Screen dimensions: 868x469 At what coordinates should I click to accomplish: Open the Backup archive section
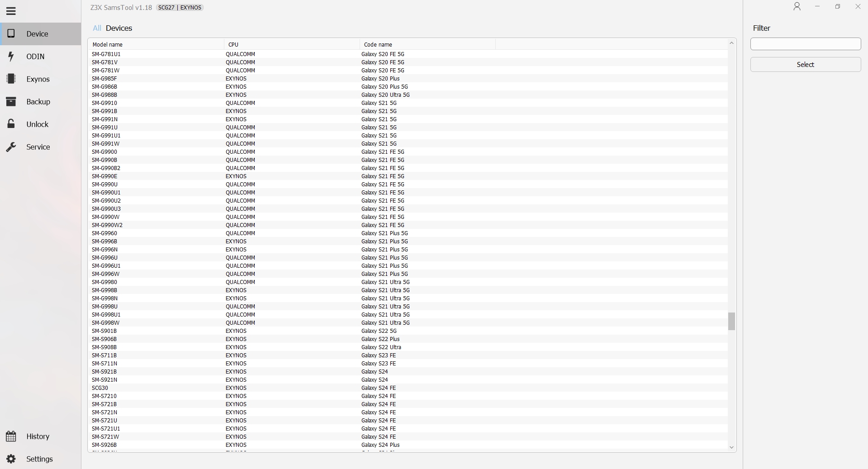coord(11,102)
